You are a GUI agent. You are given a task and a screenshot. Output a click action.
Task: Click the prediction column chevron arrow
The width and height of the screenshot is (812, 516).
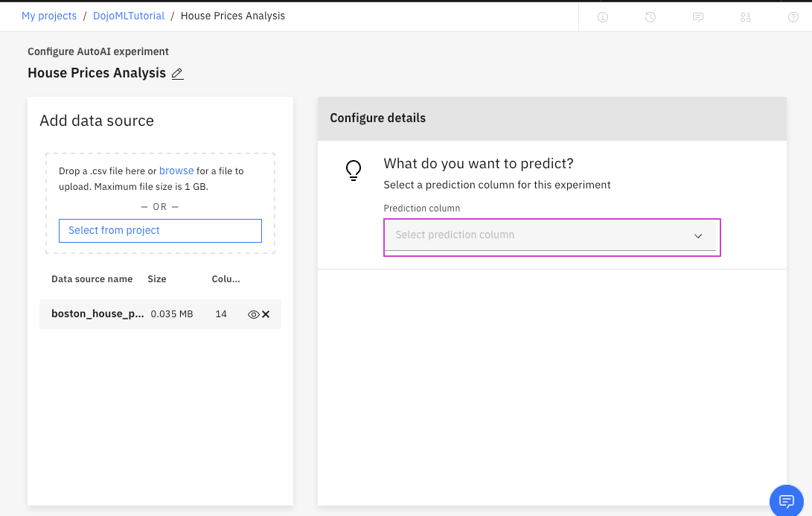[698, 236]
